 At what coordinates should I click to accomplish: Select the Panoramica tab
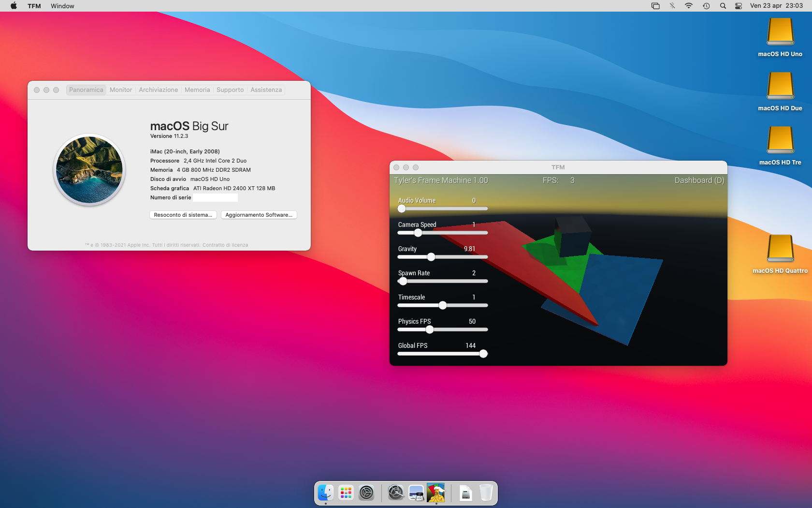[86, 90]
